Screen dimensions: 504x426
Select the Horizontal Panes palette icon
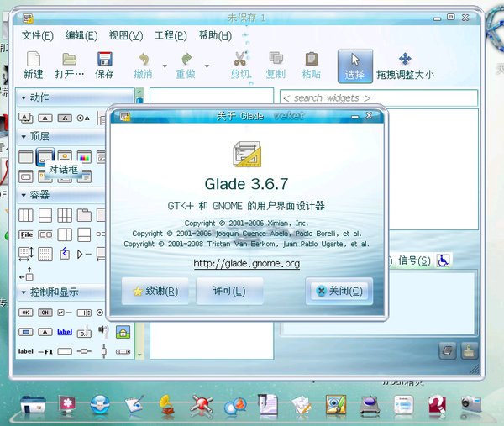click(65, 234)
